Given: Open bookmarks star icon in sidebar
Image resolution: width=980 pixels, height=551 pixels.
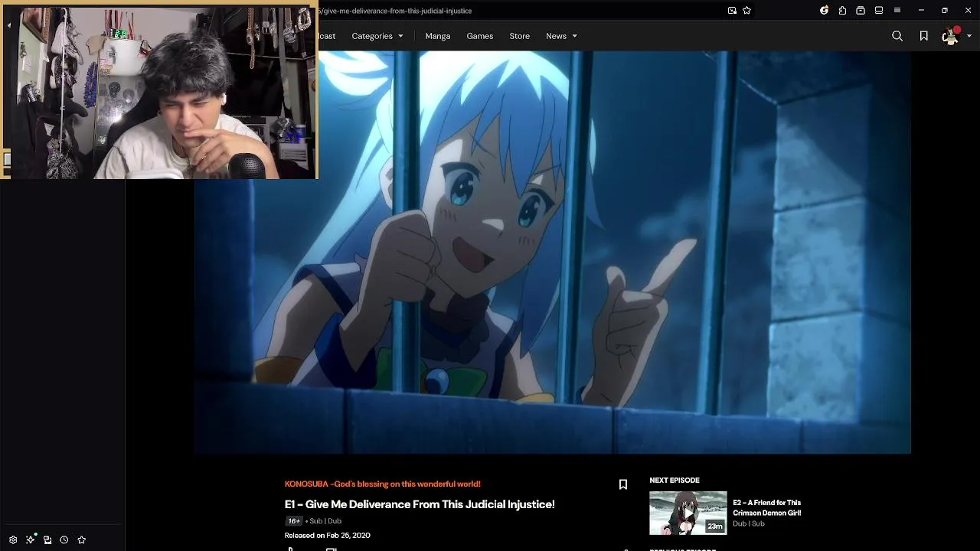Looking at the screenshot, I should [82, 540].
